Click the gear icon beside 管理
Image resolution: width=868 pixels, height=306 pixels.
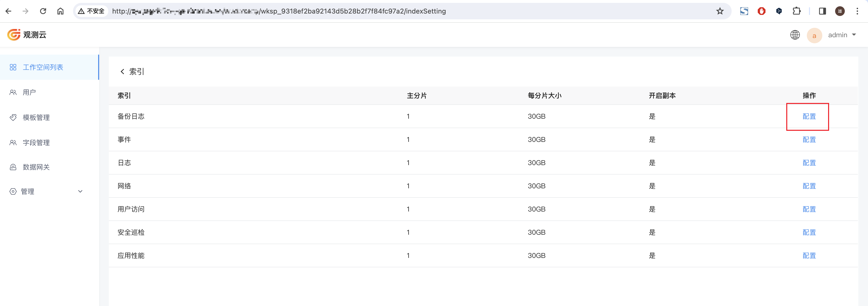point(13,191)
